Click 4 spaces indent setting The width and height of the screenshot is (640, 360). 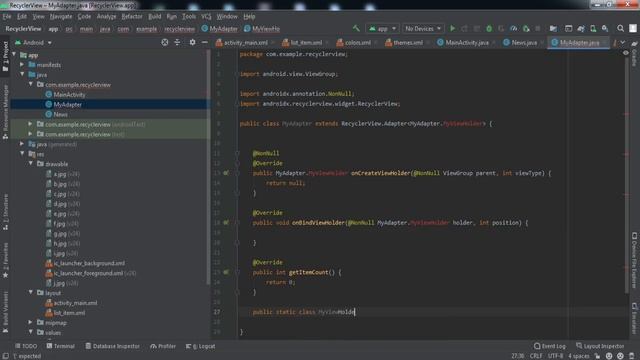[x=579, y=356]
